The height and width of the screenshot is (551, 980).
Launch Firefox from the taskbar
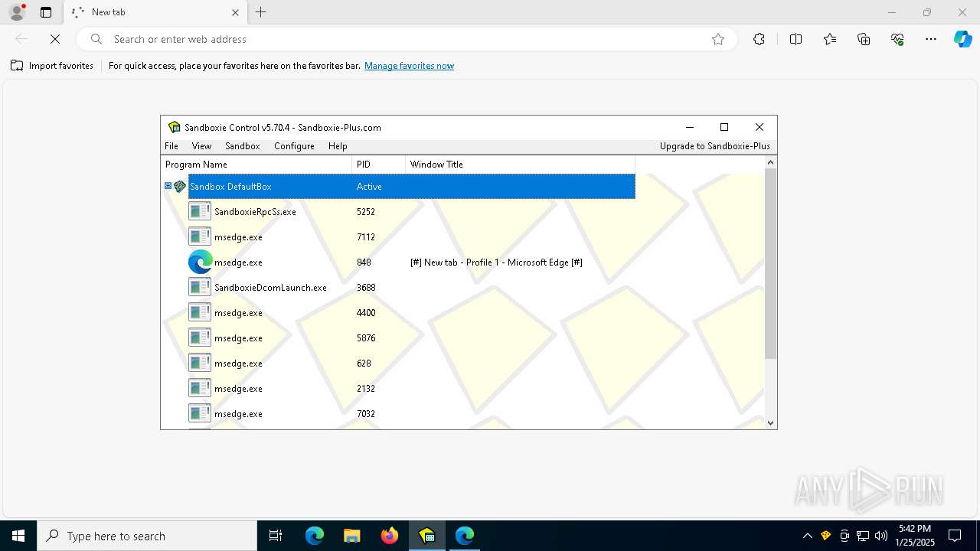(389, 536)
